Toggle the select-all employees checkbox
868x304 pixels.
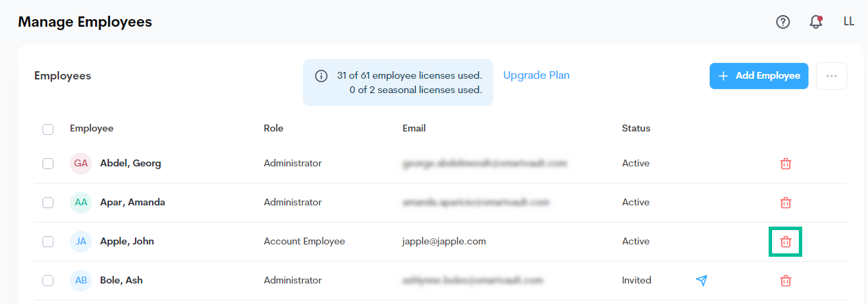(48, 129)
